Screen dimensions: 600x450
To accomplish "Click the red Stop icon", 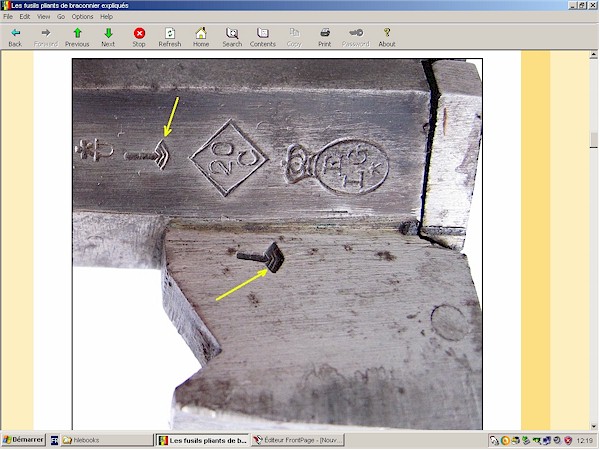I will pos(139,33).
